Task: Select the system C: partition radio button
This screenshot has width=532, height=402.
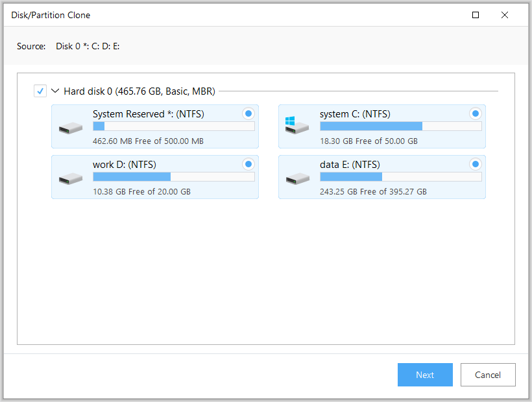Action: click(476, 113)
